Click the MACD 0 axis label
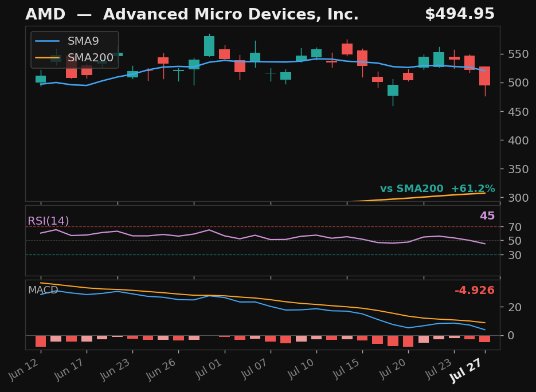536x392 pixels. tap(511, 335)
